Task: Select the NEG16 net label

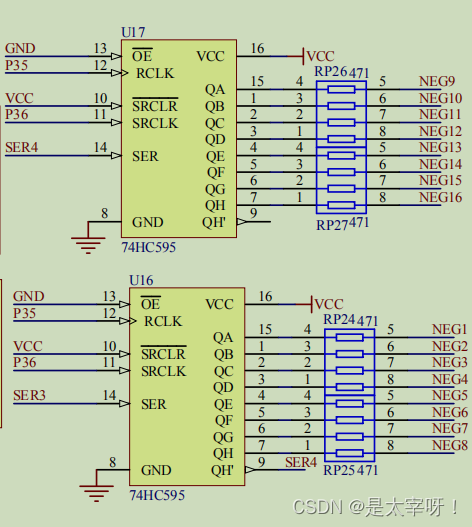Action: coord(440,197)
